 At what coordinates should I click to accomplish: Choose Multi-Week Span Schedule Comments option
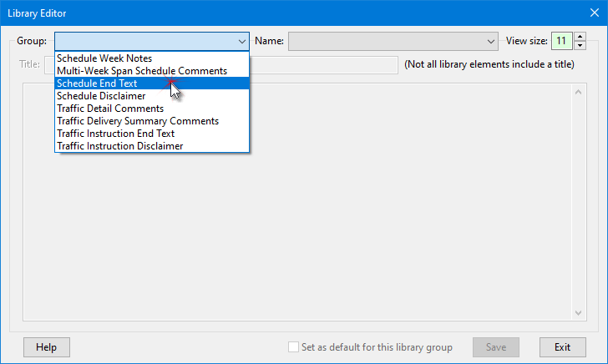point(141,71)
